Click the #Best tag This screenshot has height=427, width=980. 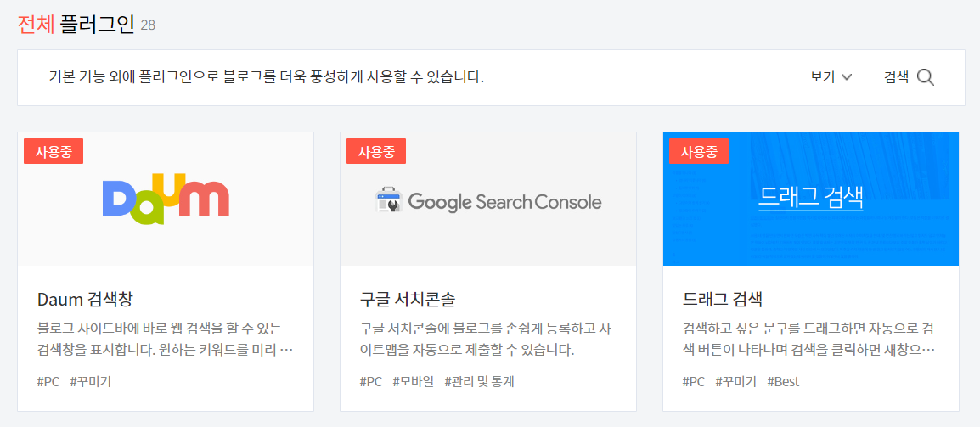783,381
